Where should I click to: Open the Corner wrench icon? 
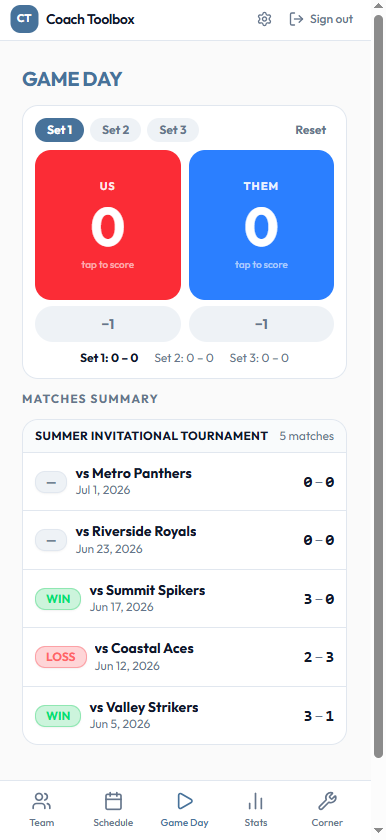pos(327,801)
